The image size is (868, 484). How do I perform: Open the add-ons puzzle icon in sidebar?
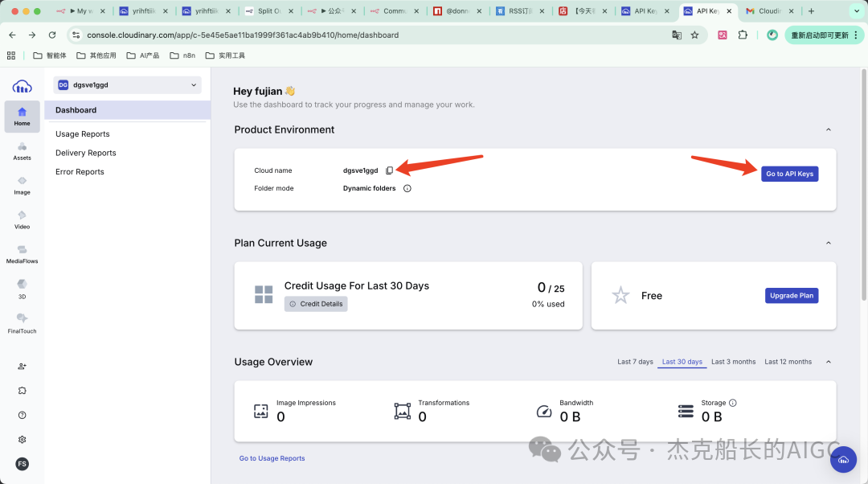[x=23, y=391]
